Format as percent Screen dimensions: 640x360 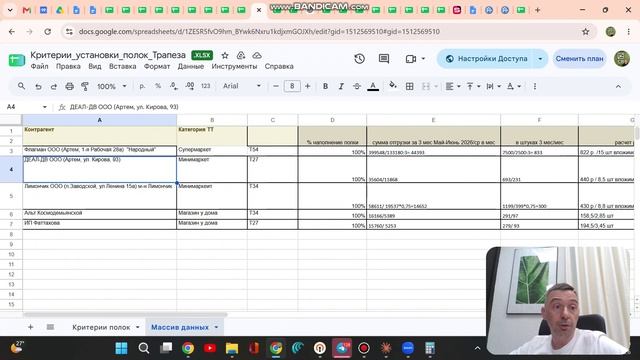(158, 87)
